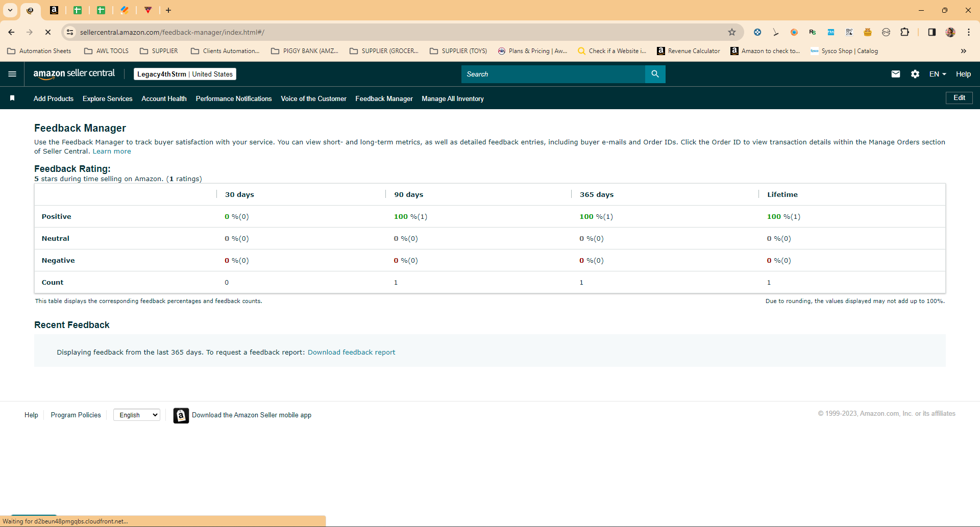Open the Settings gear menu
980x527 pixels.
point(915,74)
